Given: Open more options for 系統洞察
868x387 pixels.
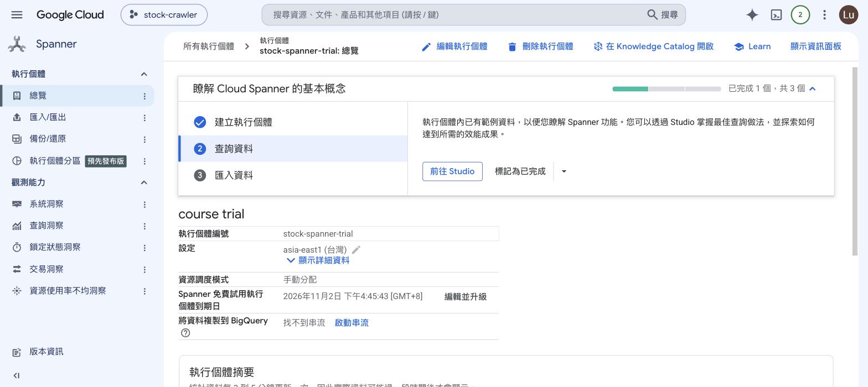Looking at the screenshot, I should (x=144, y=205).
